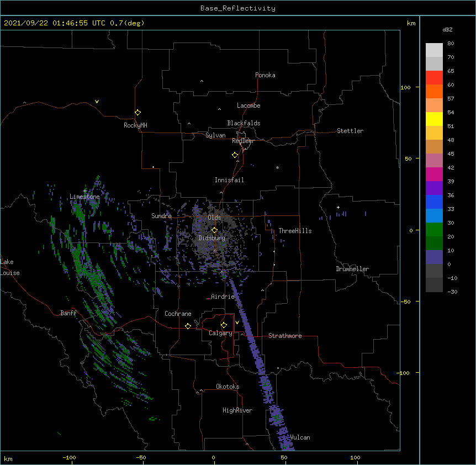Click the dBZ legend heading
The image size is (476, 465).
[x=447, y=30]
